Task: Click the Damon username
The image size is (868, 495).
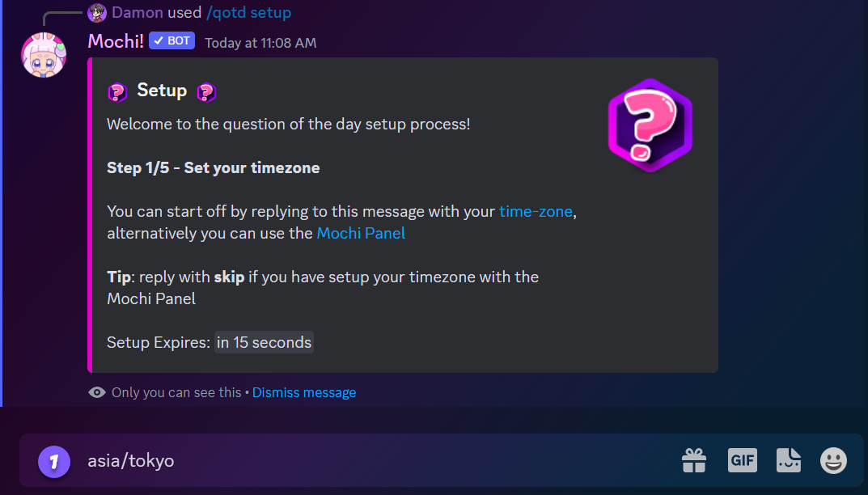Action: (138, 13)
